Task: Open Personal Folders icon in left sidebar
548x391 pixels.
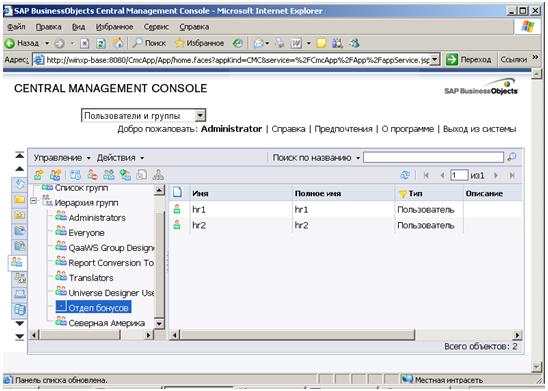Action: click(20, 215)
